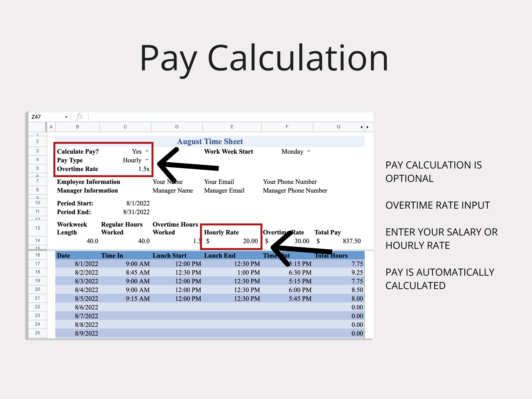Open the Calculate Pay dropdown set to Yes
This screenshot has width=532, height=399.
[x=147, y=152]
